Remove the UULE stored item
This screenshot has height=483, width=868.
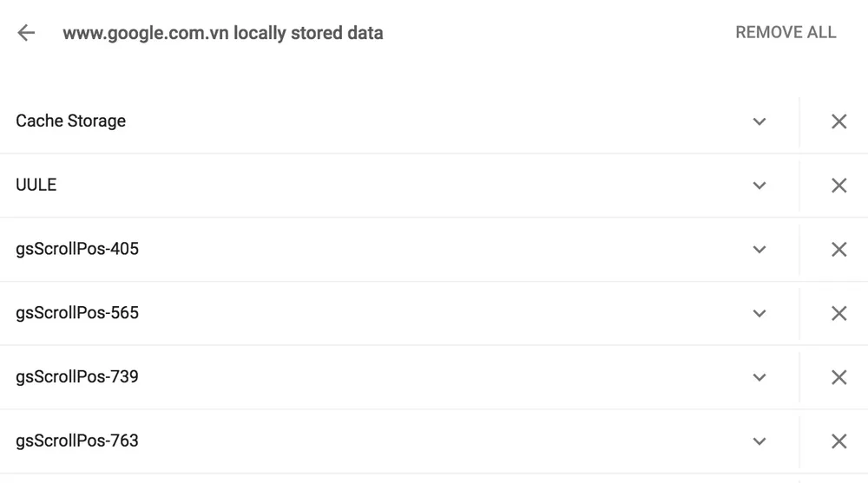(838, 186)
